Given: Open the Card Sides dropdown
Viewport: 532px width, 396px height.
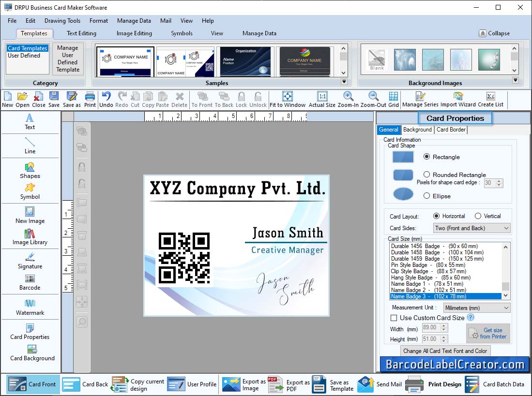Looking at the screenshot, I should coord(471,228).
